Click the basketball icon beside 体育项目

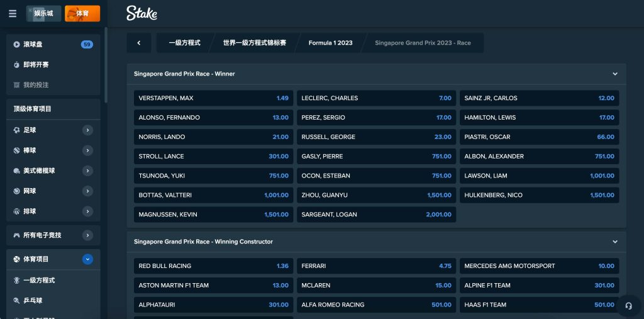coord(16,259)
